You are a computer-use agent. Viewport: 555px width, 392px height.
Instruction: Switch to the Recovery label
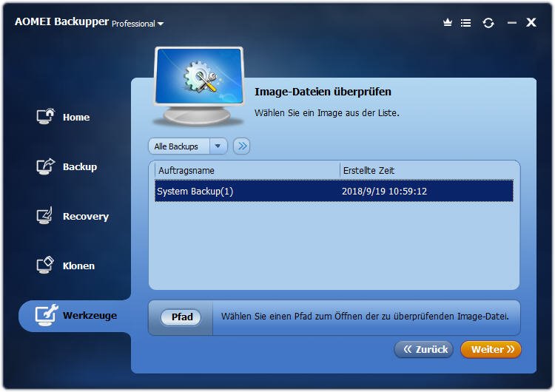pyautogui.click(x=86, y=216)
